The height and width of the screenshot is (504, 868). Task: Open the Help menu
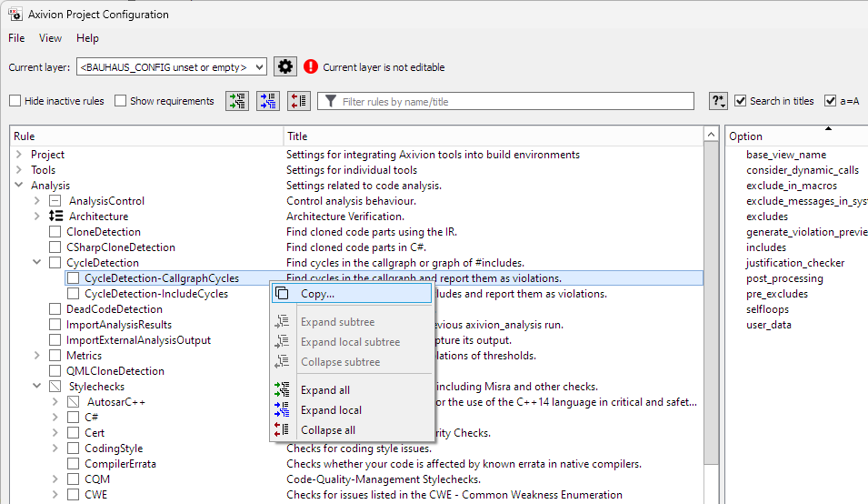click(87, 37)
